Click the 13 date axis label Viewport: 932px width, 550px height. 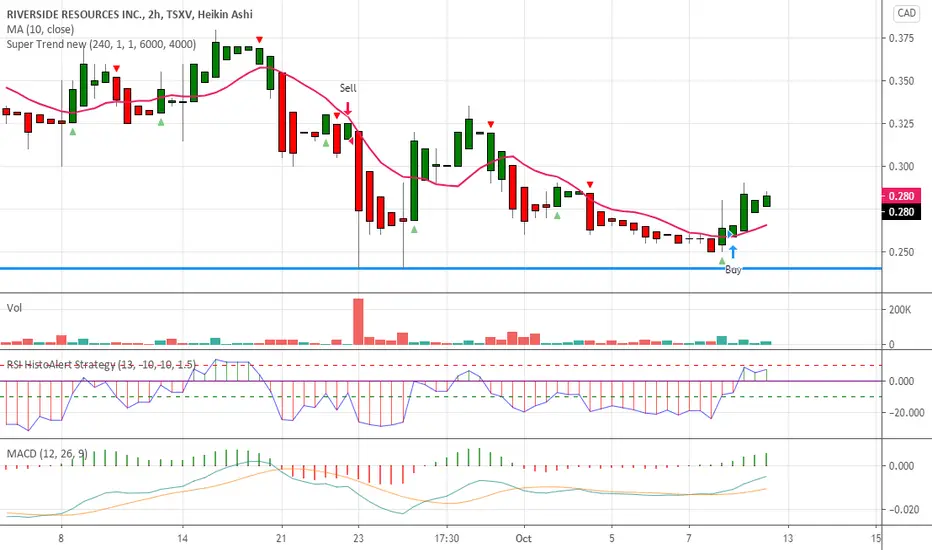coord(788,538)
